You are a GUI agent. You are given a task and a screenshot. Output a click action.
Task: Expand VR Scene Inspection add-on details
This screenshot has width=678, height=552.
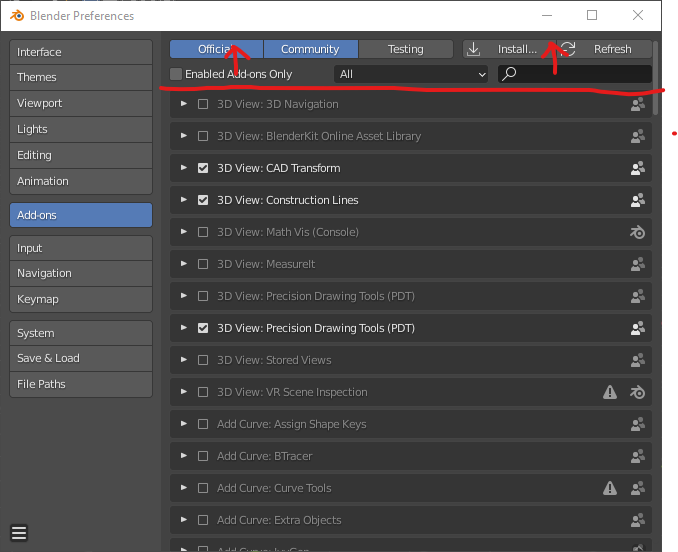pos(184,392)
